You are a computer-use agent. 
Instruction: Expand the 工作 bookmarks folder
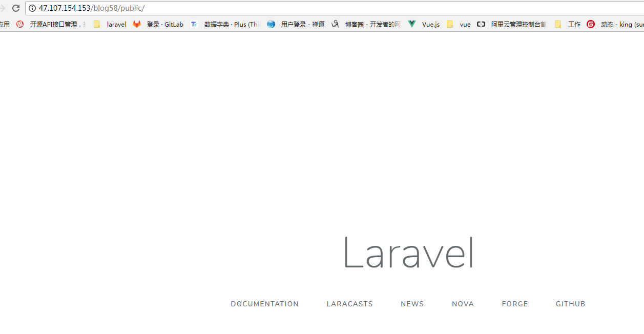click(567, 24)
